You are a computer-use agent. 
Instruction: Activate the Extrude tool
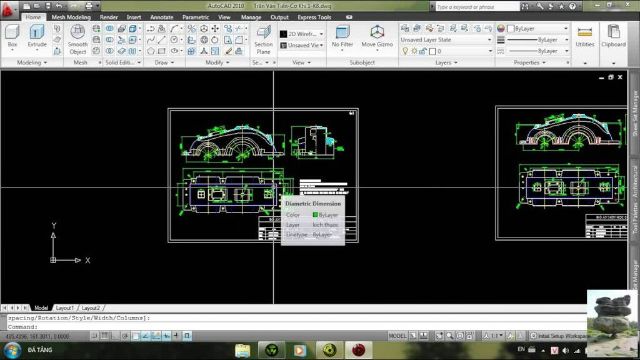[37, 36]
